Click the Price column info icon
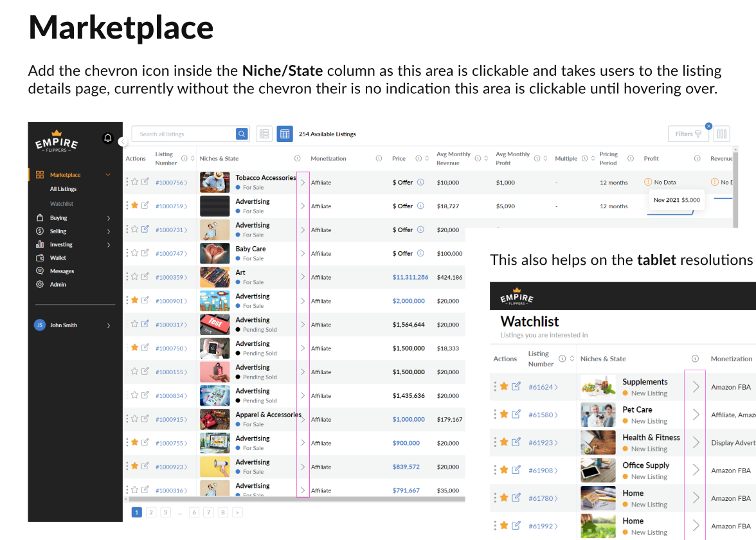This screenshot has height=540, width=756. 419,159
